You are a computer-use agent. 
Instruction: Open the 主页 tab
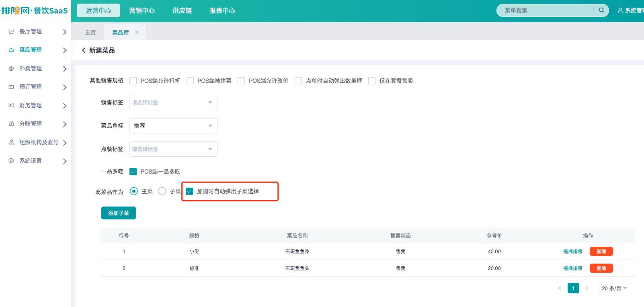click(x=90, y=33)
